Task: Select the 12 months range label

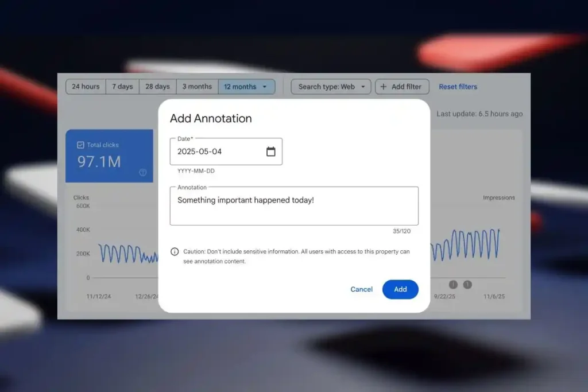Action: [x=240, y=87]
